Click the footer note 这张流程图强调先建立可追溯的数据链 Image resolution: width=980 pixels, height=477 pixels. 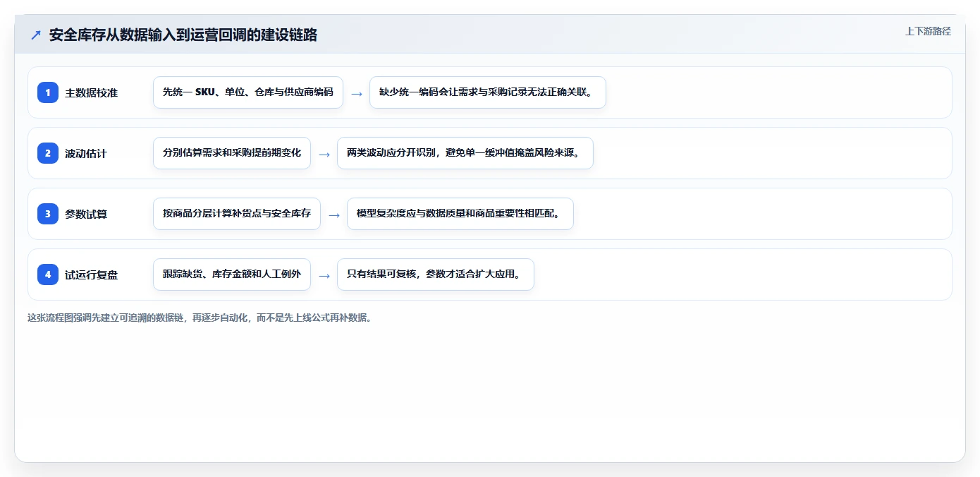coord(200,318)
